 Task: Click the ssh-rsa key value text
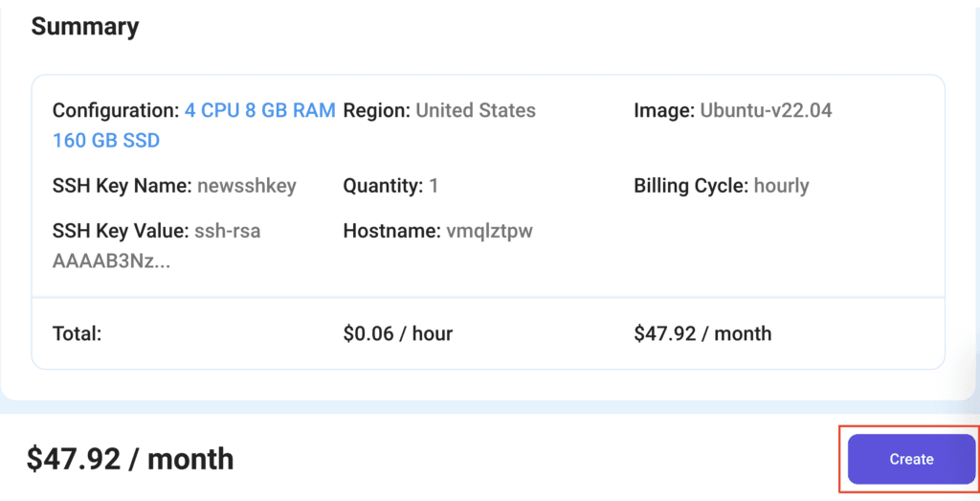(227, 231)
